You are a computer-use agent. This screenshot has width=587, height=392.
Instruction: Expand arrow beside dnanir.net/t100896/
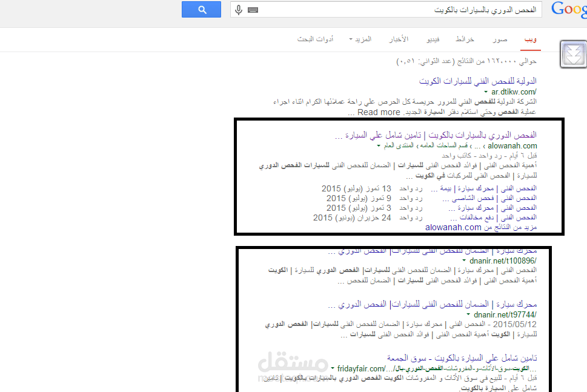464,261
